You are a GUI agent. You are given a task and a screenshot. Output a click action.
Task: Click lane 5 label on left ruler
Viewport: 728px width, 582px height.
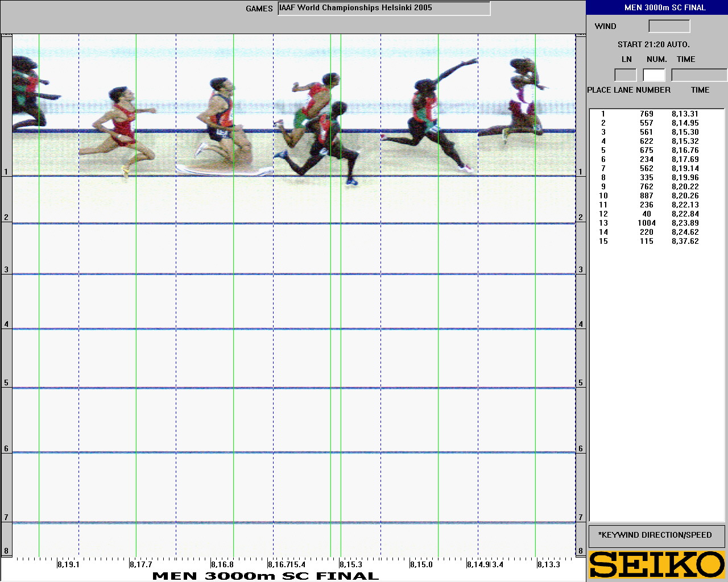point(6,383)
